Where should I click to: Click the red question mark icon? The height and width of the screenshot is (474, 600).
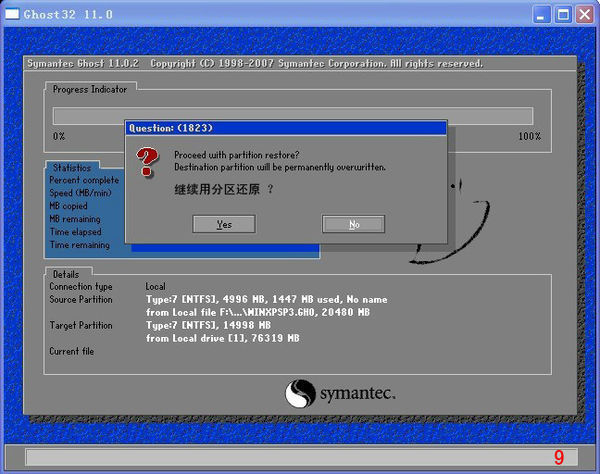pos(148,159)
